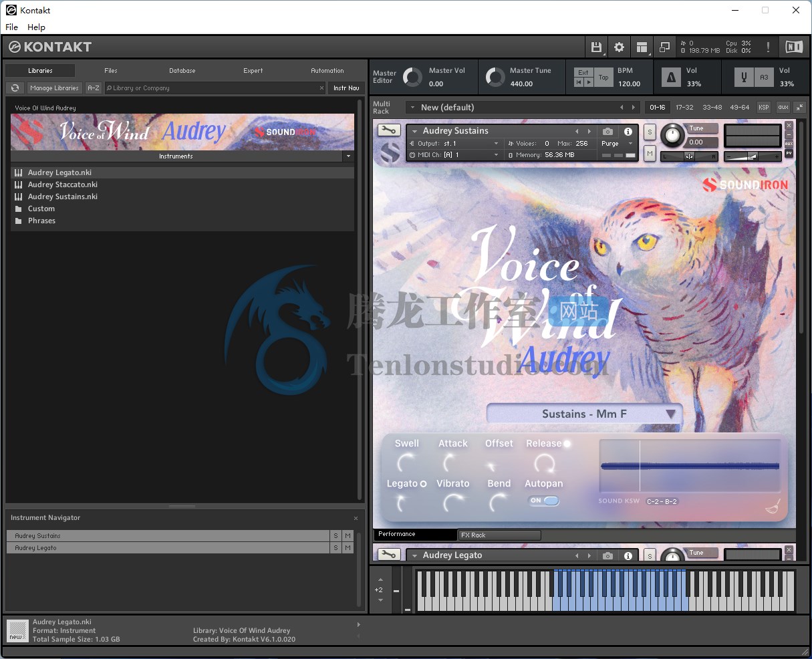Image resolution: width=812 pixels, height=659 pixels.
Task: Open the File menu
Action: click(12, 27)
